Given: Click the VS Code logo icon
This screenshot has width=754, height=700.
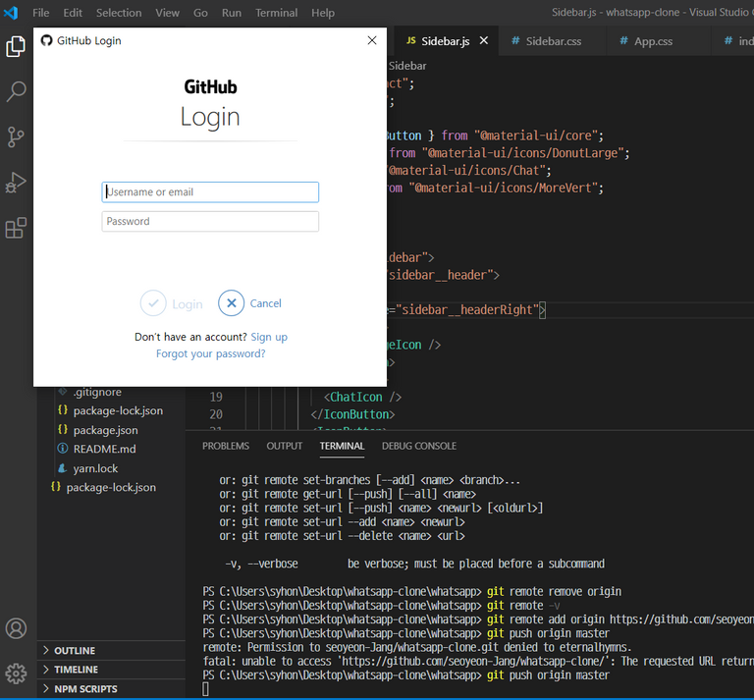Looking at the screenshot, I should coord(11,12).
